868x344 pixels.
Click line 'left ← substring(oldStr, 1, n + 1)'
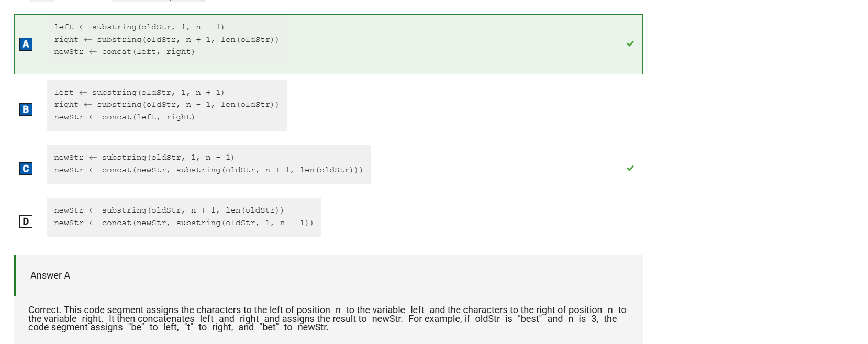point(139,92)
